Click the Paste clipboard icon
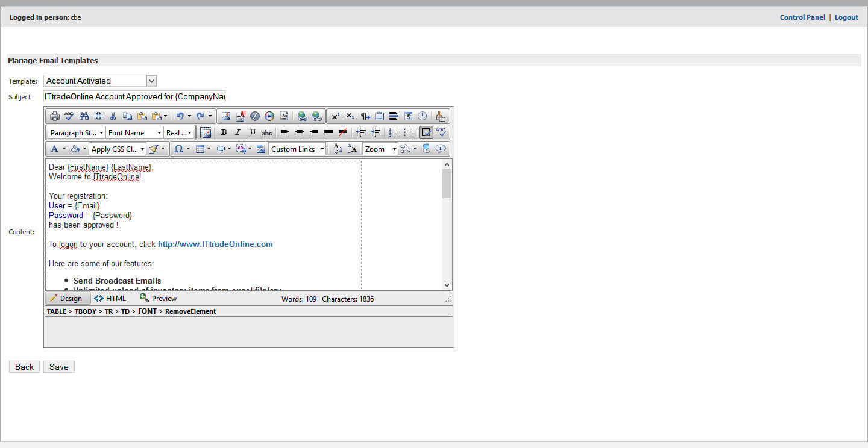The image size is (868, 448). 142,116
